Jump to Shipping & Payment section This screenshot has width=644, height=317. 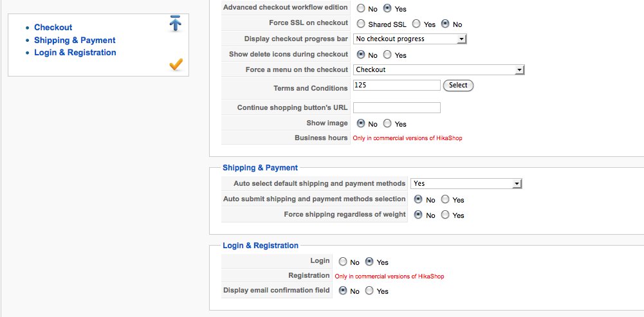click(x=75, y=41)
